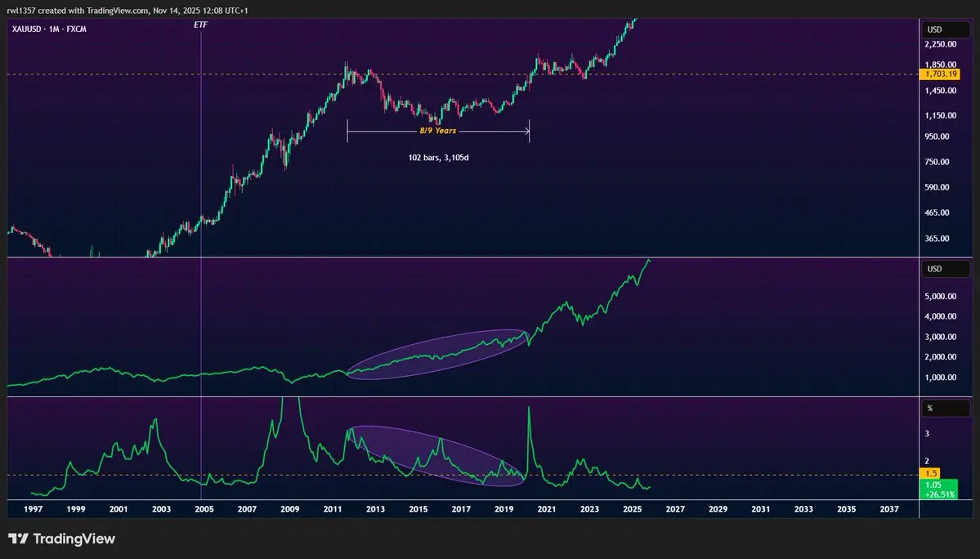Click the 2033 time axis label
Image resolution: width=980 pixels, height=559 pixels.
tap(803, 509)
